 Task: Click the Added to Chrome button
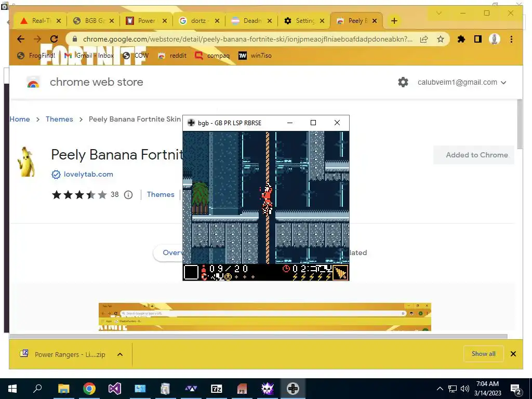(x=474, y=155)
